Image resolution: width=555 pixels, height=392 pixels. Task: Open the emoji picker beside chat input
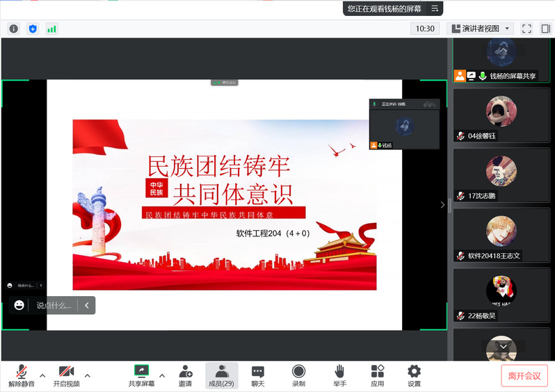[19, 305]
